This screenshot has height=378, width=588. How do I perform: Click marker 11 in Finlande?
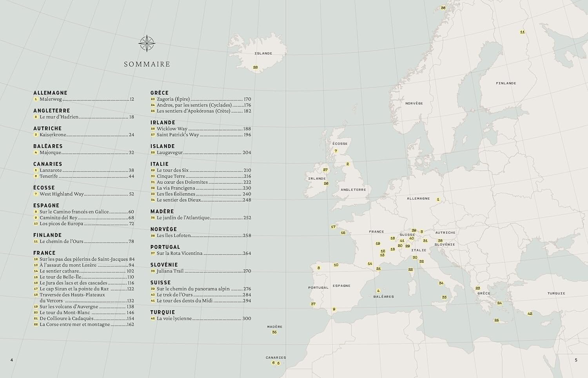(x=522, y=32)
